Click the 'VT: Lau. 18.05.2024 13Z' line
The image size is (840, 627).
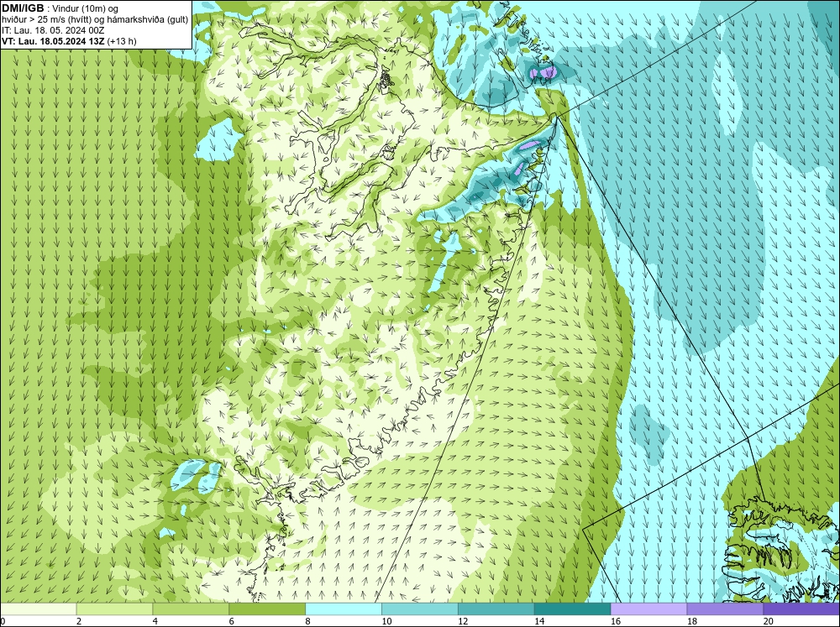pyautogui.click(x=54, y=41)
